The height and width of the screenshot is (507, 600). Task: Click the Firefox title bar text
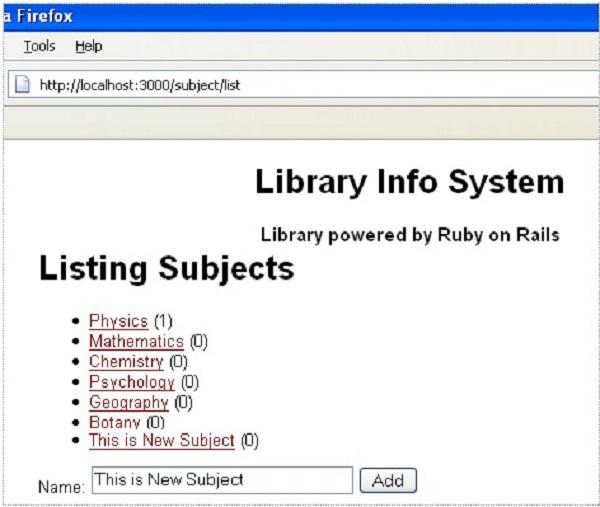click(44, 16)
